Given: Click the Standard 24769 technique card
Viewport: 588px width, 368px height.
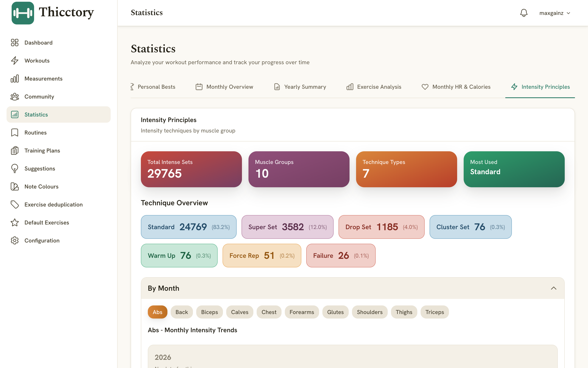Looking at the screenshot, I should (189, 227).
